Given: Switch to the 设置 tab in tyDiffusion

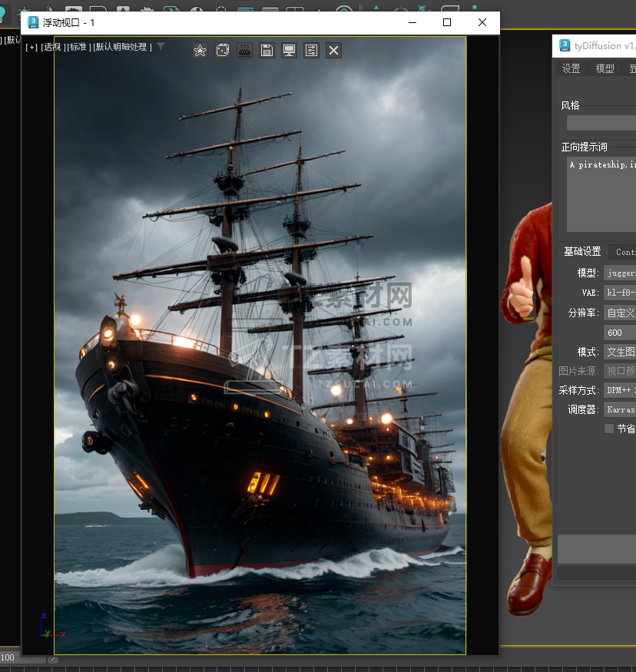Looking at the screenshot, I should click(571, 68).
